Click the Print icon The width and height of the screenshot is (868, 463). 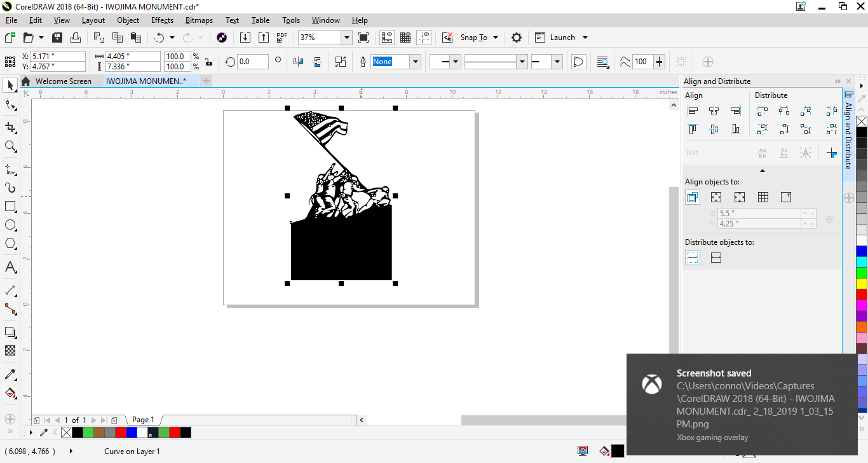[76, 38]
